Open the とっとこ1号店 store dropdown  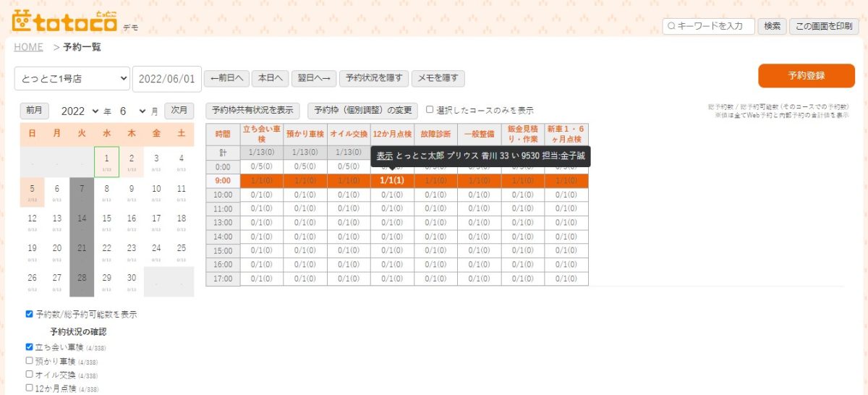pos(72,78)
